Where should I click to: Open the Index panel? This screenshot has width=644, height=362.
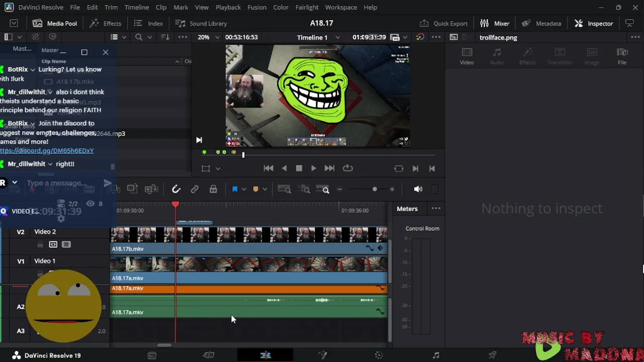click(x=148, y=24)
